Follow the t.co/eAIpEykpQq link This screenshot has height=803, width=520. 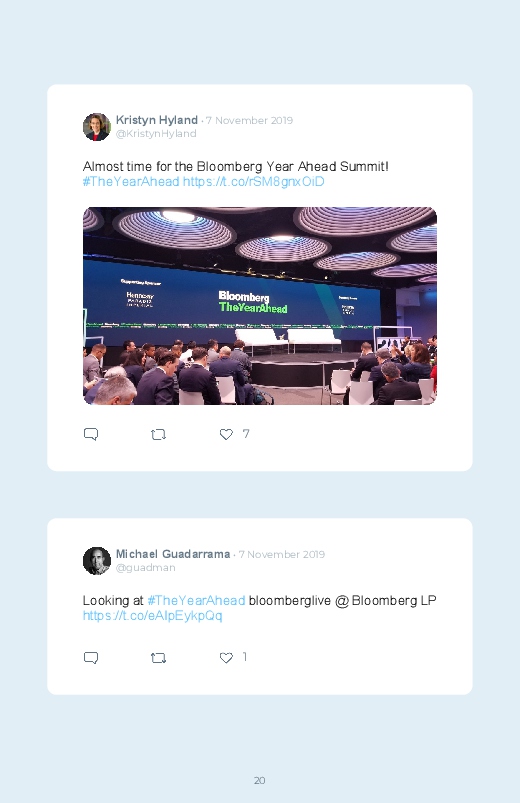point(153,616)
